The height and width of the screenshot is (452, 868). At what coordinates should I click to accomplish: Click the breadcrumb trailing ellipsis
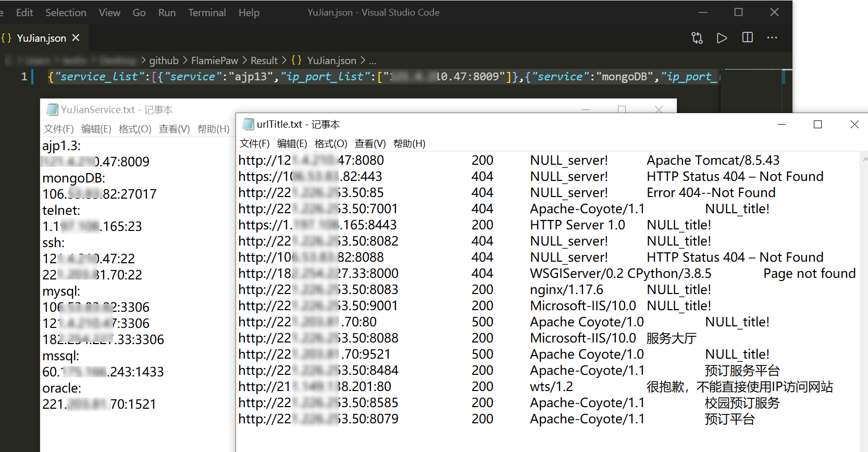pyautogui.click(x=373, y=61)
